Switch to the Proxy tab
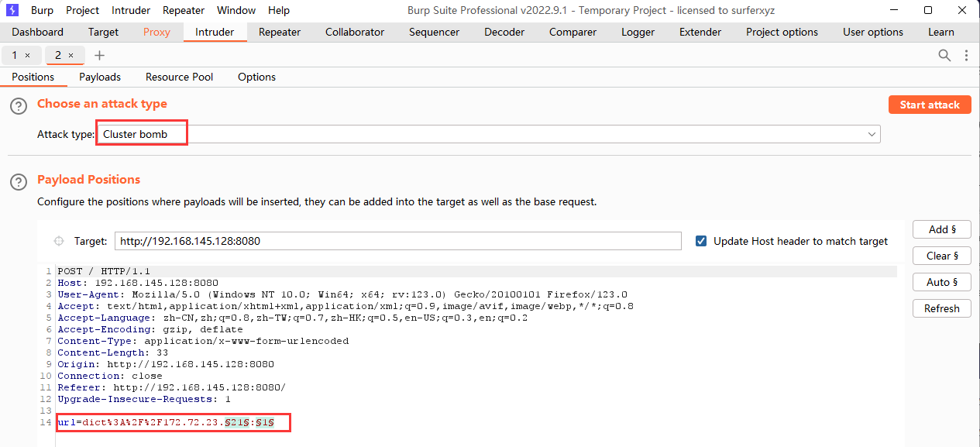The width and height of the screenshot is (980, 447). (x=156, y=32)
